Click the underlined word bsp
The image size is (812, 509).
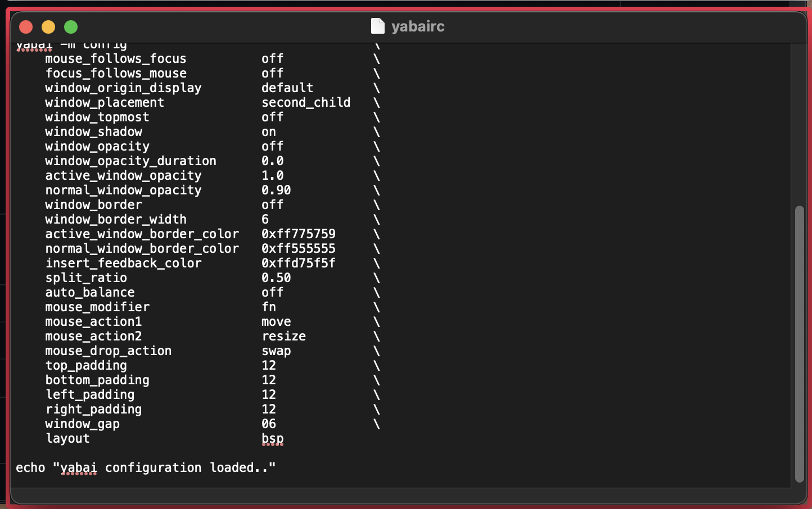pyautogui.click(x=272, y=439)
